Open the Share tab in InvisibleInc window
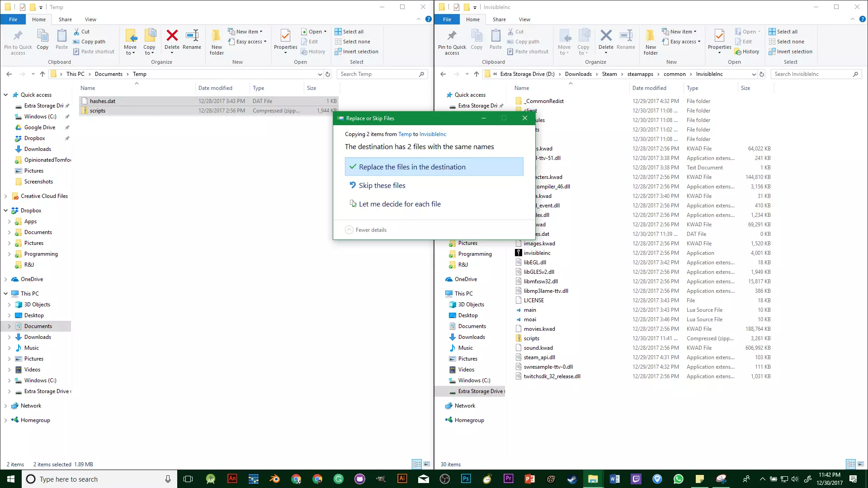The image size is (868, 488). coord(499,19)
